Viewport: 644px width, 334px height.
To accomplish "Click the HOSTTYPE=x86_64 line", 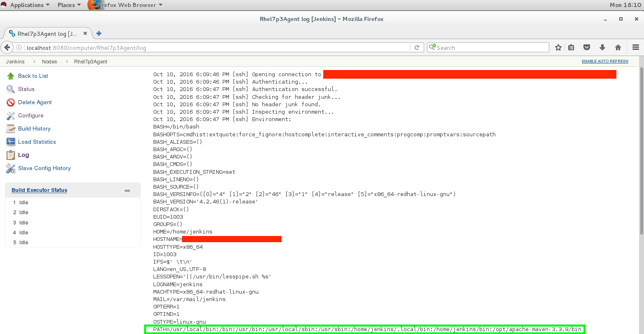I will pyautogui.click(x=178, y=247).
